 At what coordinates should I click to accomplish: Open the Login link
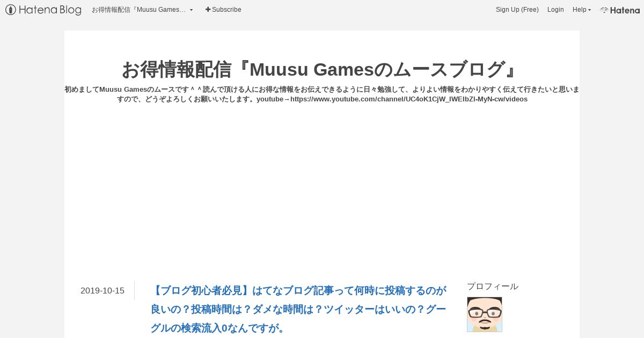tap(555, 10)
